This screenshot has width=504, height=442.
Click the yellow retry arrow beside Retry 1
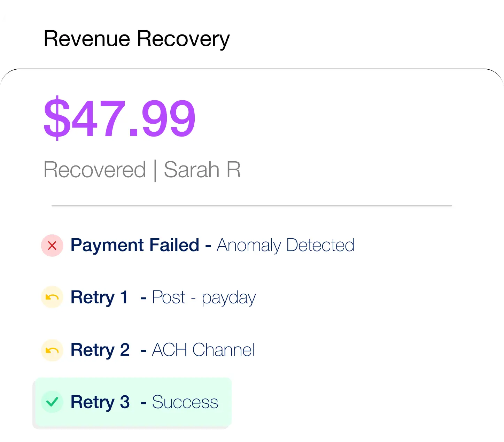click(52, 297)
